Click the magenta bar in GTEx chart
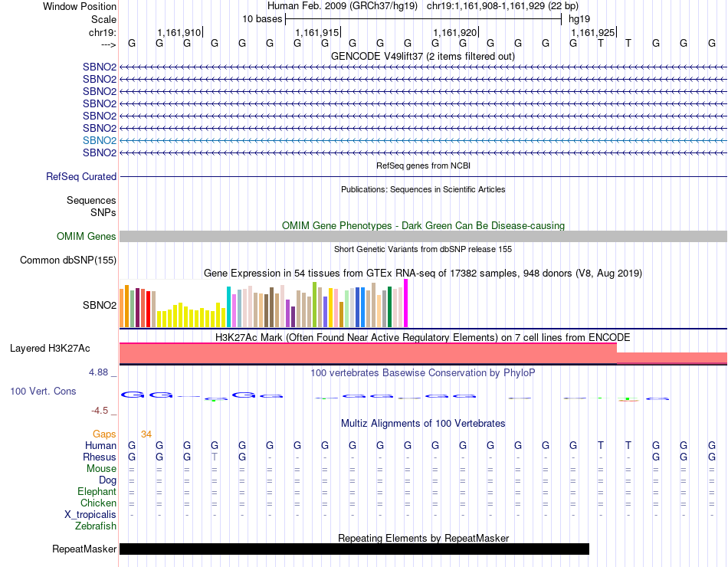This screenshot has width=728, height=567. point(406,303)
